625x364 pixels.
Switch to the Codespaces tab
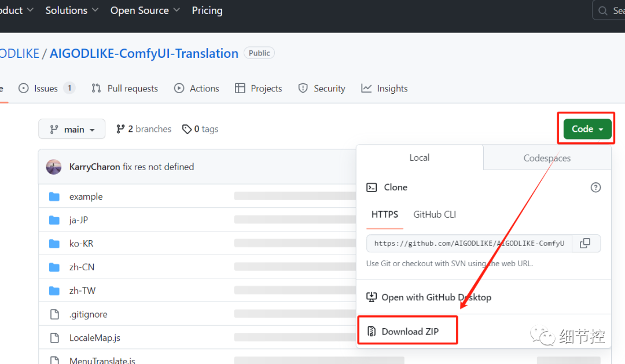tap(547, 159)
